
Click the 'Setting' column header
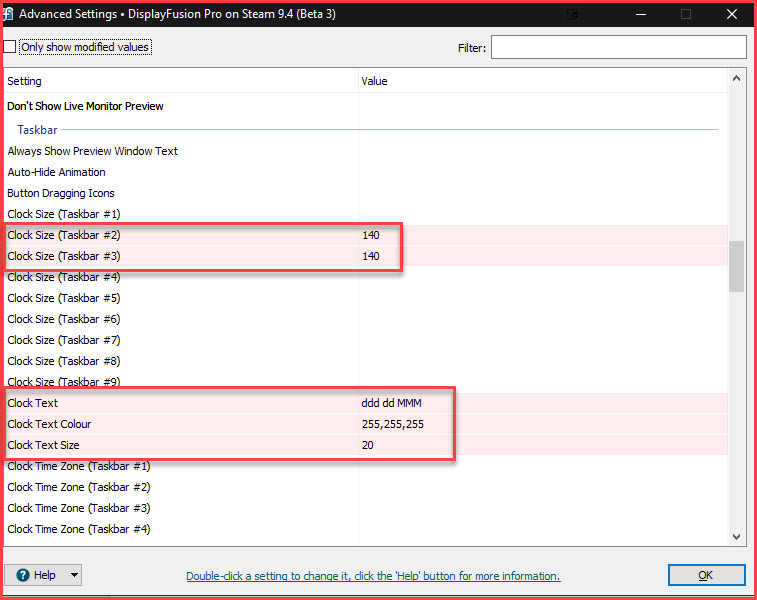(25, 81)
